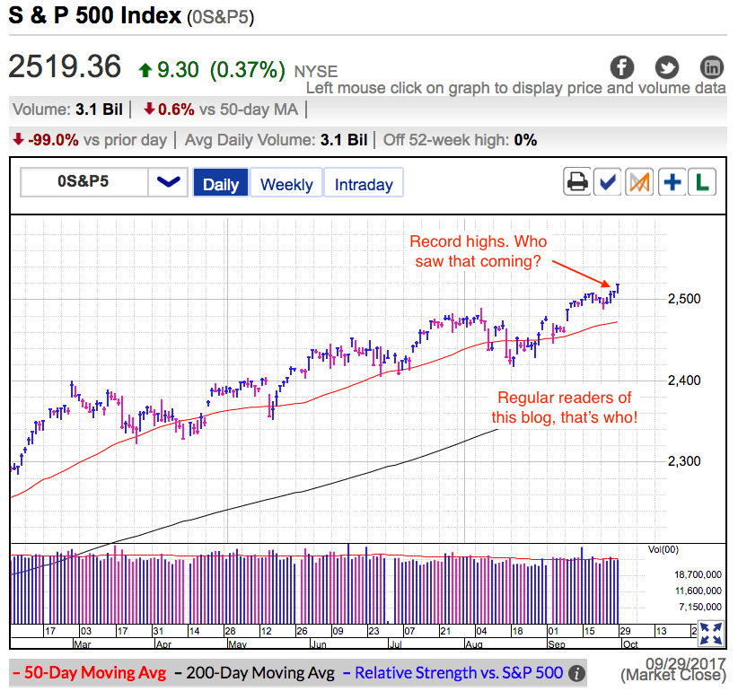This screenshot has height=700, width=738.
Task: Switch to the Weekly chart tab
Action: tap(286, 184)
